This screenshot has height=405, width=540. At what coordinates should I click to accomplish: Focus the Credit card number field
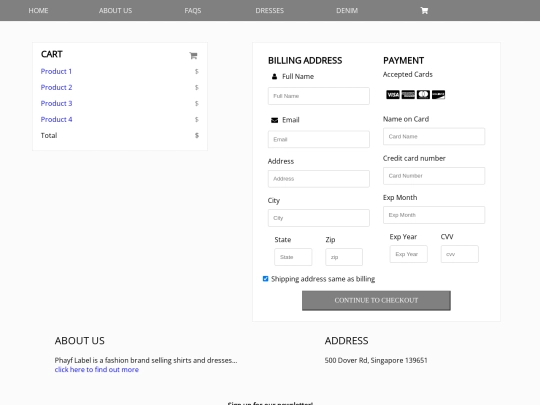tap(434, 176)
